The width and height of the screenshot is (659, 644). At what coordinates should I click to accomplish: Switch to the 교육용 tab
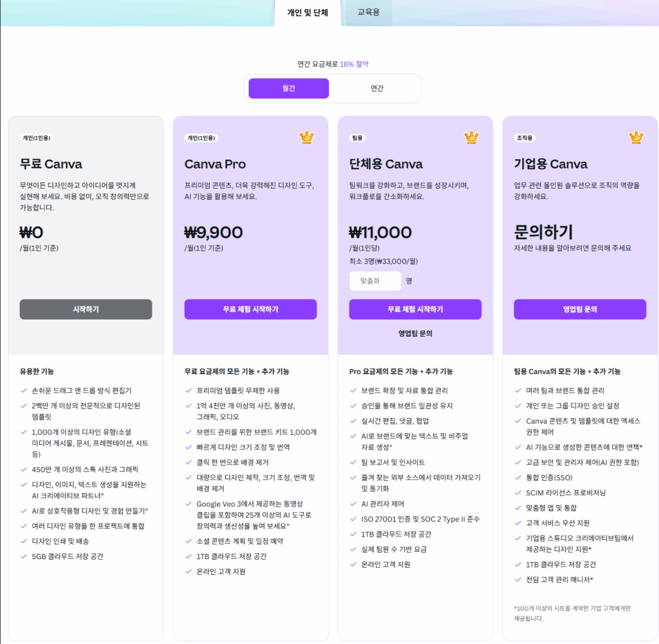(369, 12)
